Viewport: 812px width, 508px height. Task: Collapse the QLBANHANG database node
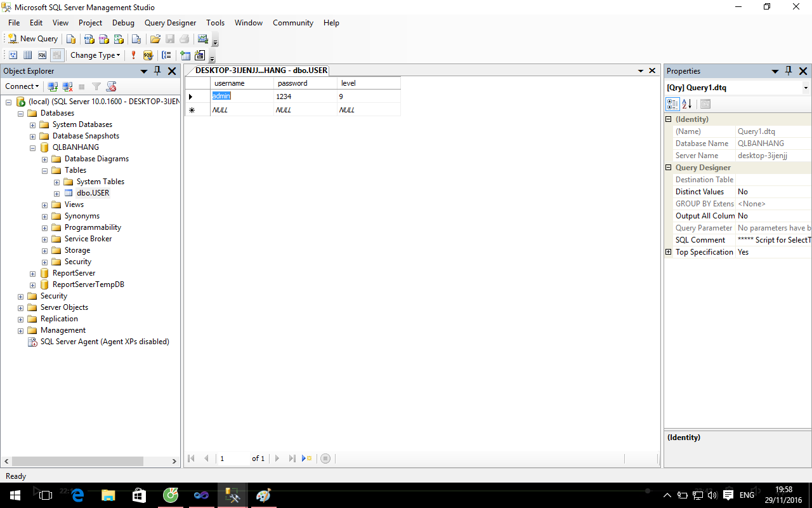[33, 147]
